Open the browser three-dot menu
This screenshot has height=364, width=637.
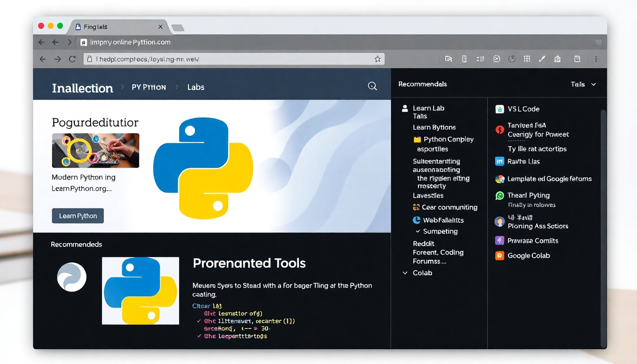tap(596, 59)
